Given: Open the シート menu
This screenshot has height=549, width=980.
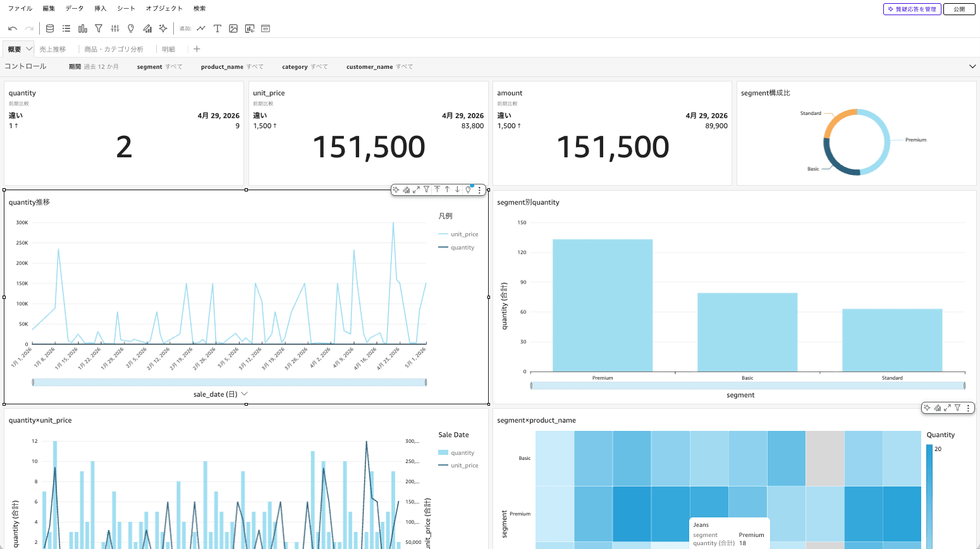Looking at the screenshot, I should pyautogui.click(x=126, y=8).
